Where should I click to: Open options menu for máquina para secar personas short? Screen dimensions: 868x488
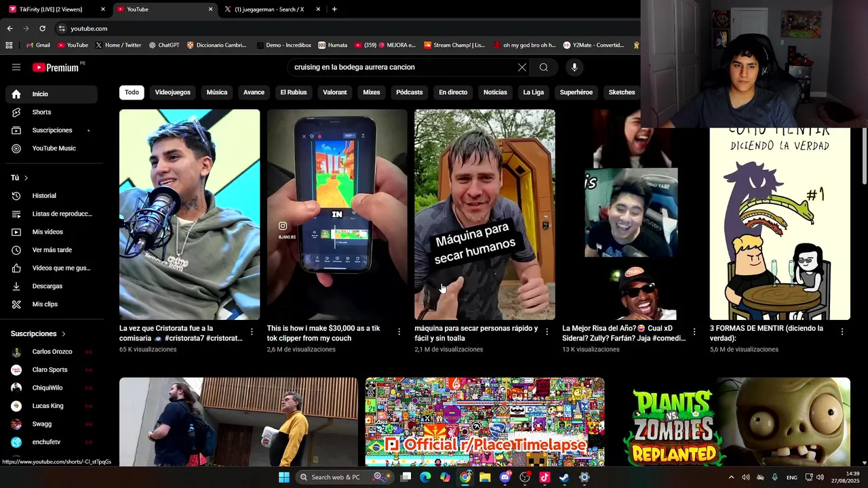pos(547,332)
